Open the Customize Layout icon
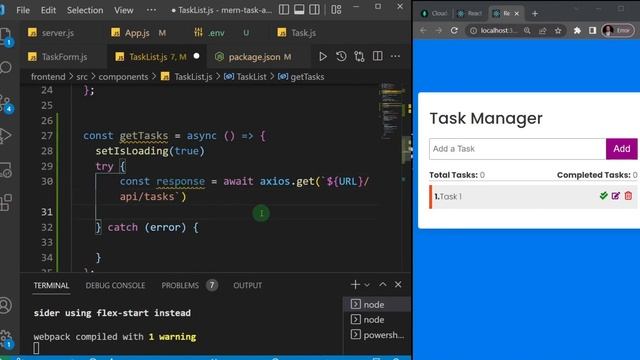 coord(336,9)
